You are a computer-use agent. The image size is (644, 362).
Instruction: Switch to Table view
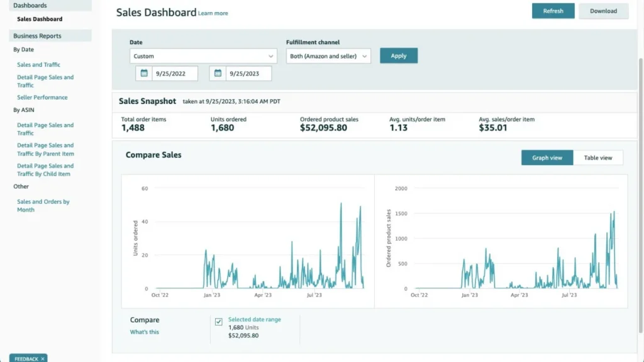pos(597,158)
